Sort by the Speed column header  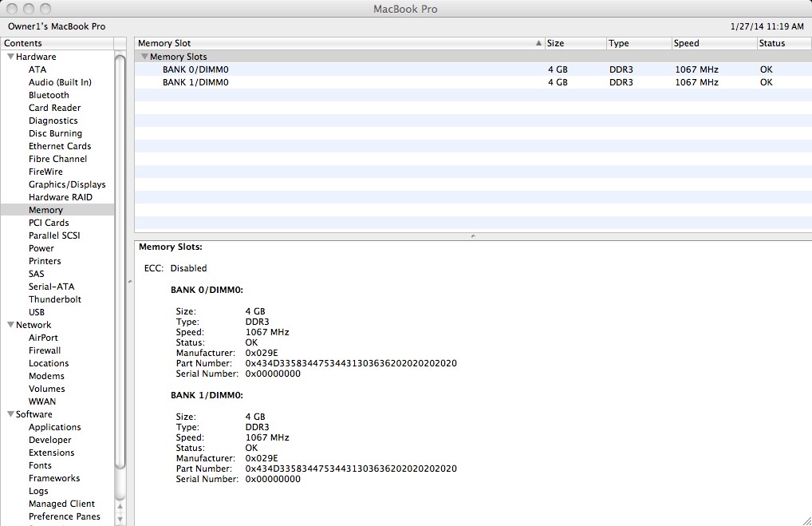coord(714,43)
